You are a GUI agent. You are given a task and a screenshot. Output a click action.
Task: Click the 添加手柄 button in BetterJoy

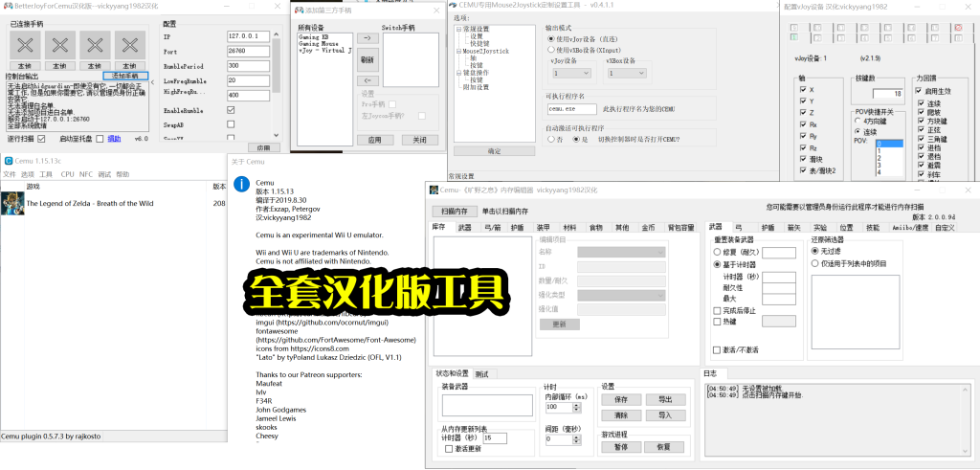point(124,76)
